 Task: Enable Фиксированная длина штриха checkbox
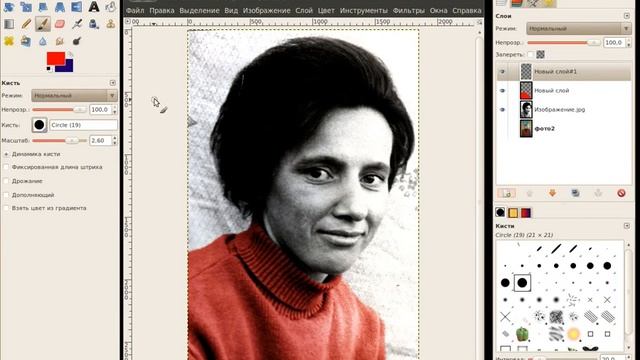[6, 167]
